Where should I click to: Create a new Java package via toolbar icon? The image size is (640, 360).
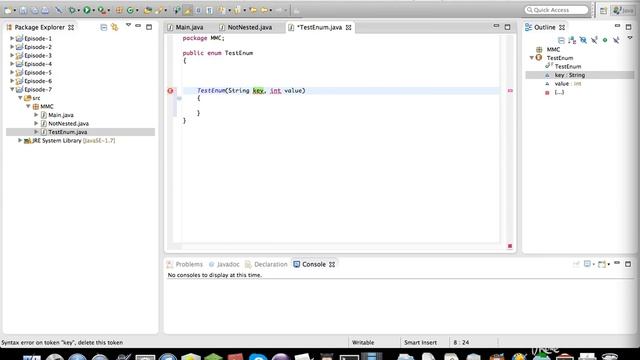[119, 10]
